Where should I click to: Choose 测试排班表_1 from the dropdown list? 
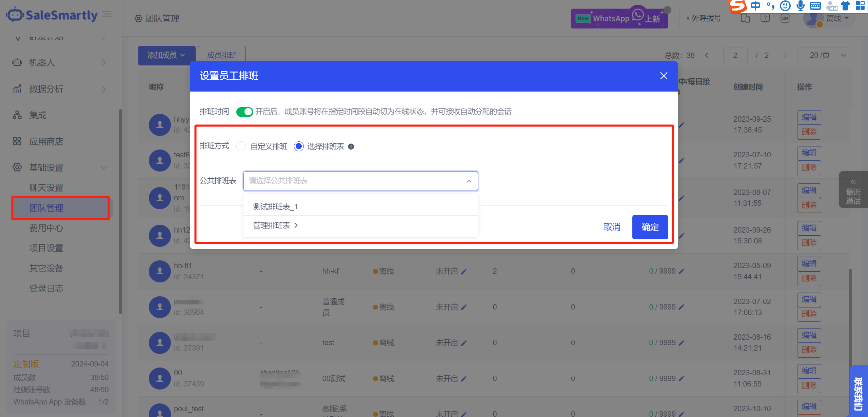(x=275, y=207)
